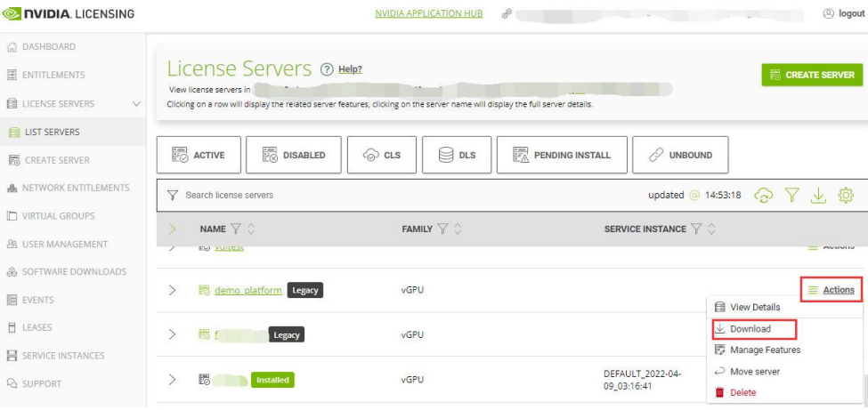Click the DEFAULT_2022-04-09 service instance text
The image size is (868, 410).
(642, 380)
